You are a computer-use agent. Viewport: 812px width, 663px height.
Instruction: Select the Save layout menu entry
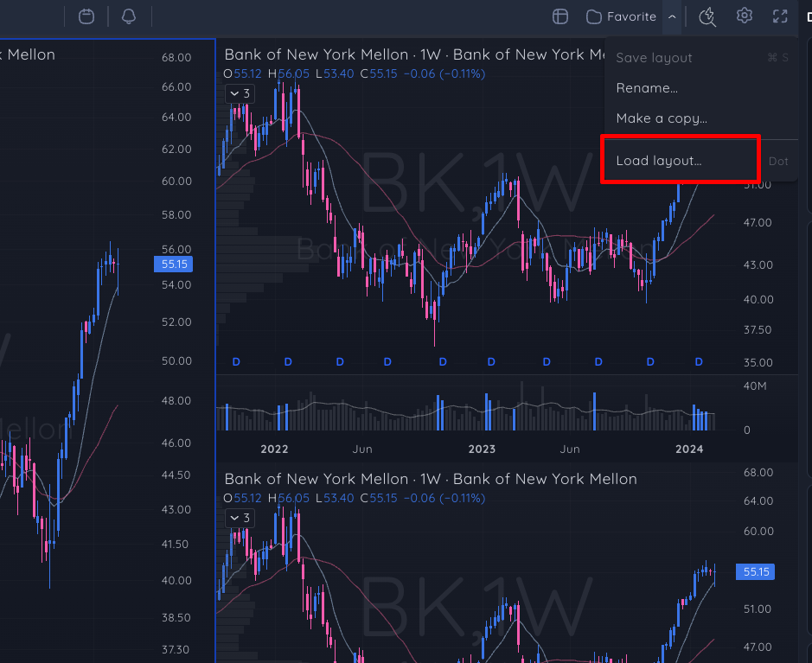coord(701,57)
